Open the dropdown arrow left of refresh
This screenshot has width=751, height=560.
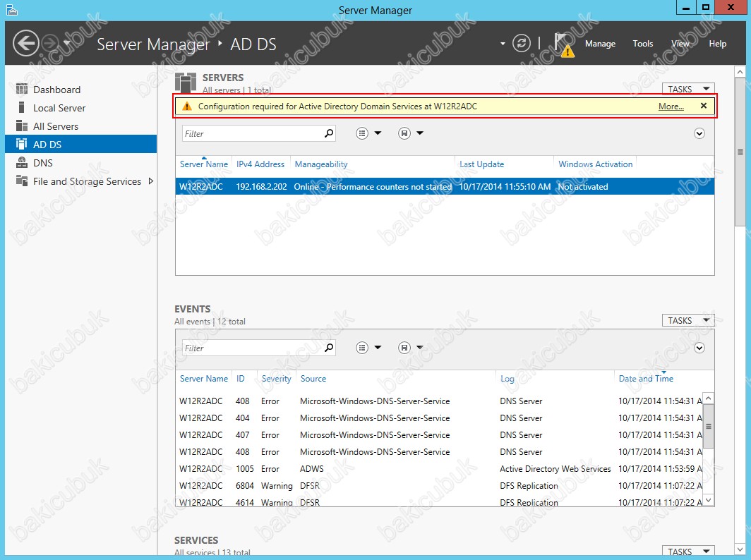(x=503, y=44)
